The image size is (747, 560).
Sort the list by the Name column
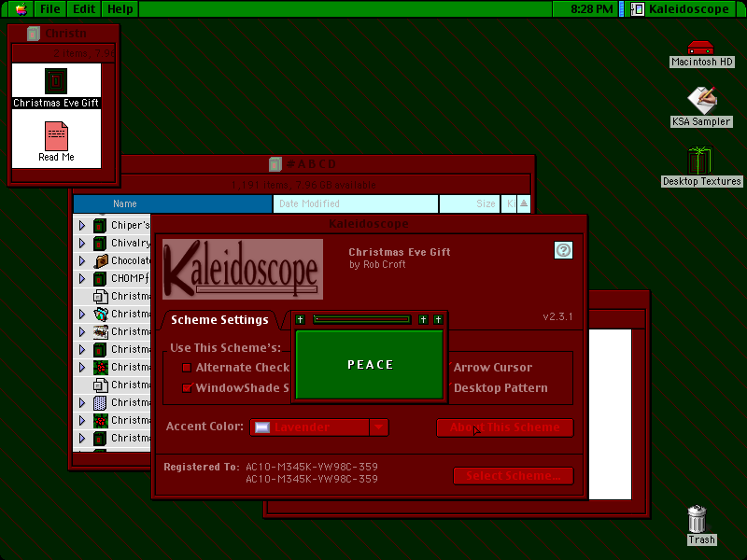click(173, 203)
